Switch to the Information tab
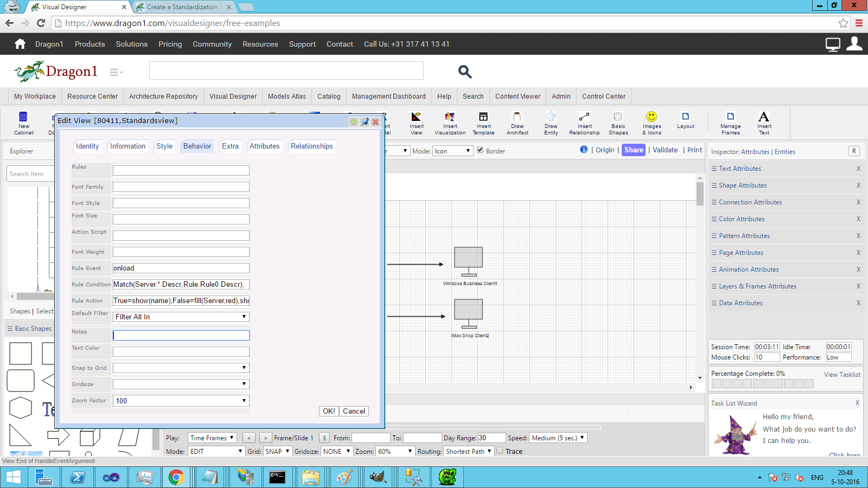Viewport: 868px width, 488px height. (127, 146)
